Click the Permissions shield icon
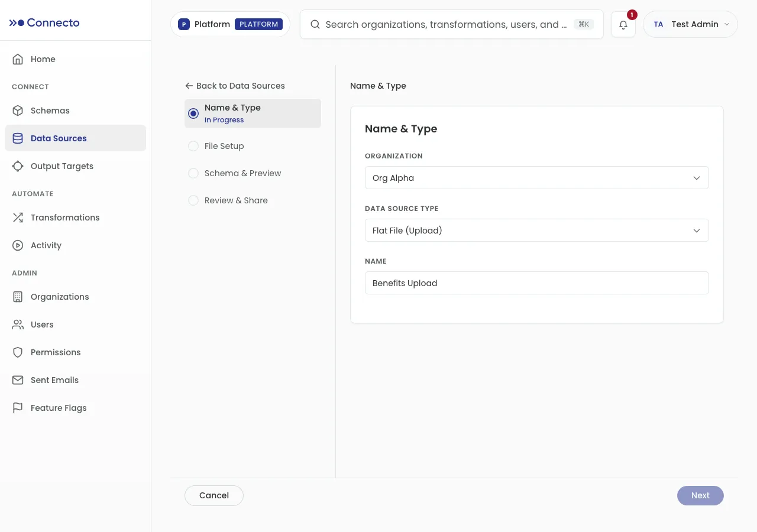The image size is (757, 532). click(x=18, y=352)
